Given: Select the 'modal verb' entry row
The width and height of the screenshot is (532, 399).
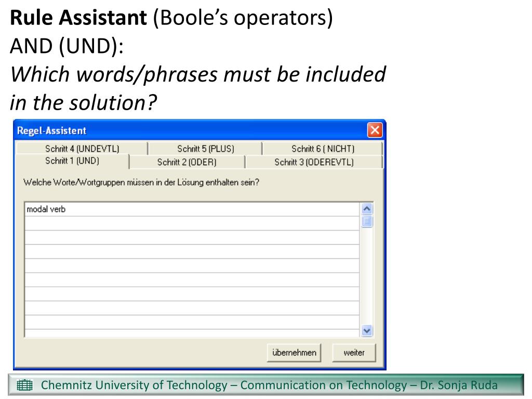Looking at the screenshot, I should 191,210.
